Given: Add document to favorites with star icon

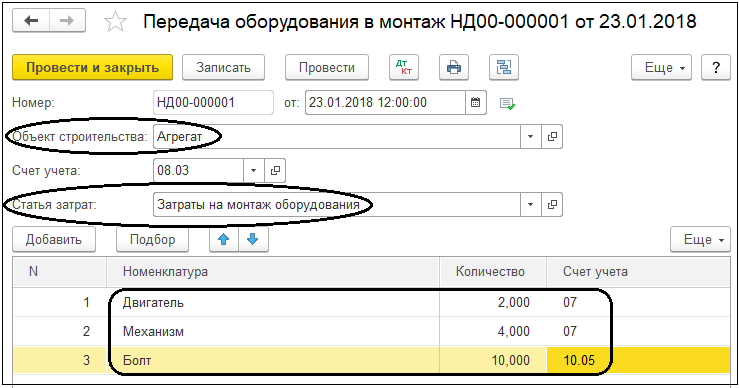Looking at the screenshot, I should (115, 22).
